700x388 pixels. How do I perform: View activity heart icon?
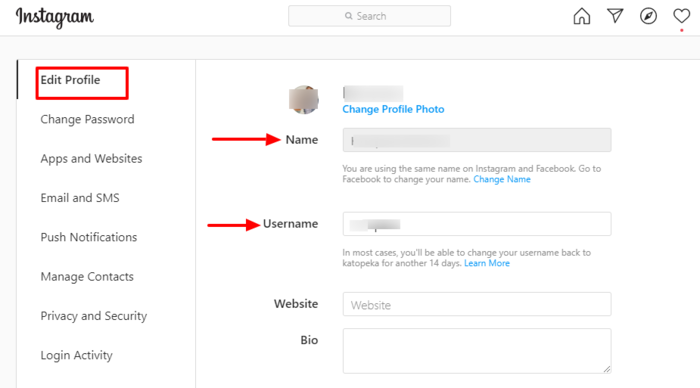tap(682, 16)
